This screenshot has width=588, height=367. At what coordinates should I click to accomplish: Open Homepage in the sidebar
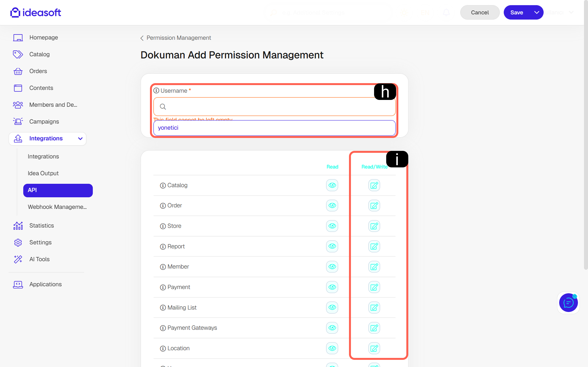[44, 37]
